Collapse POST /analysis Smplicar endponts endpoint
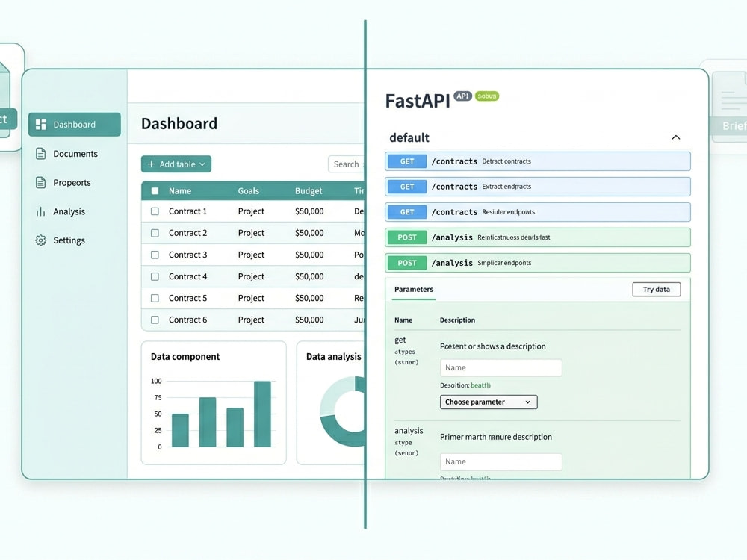Screen dimensions: 747x560 click(537, 263)
